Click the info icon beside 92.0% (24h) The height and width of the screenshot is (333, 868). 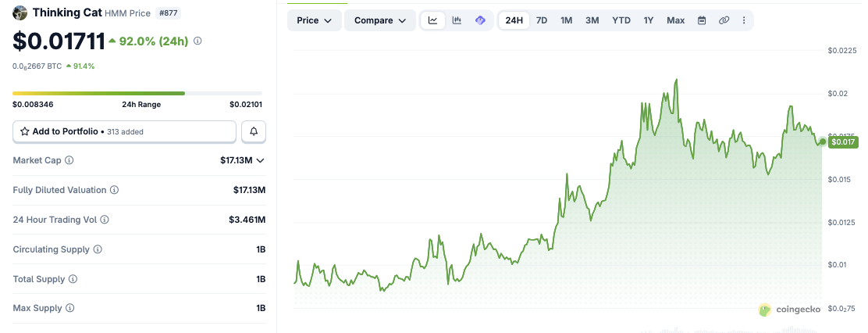coord(197,41)
